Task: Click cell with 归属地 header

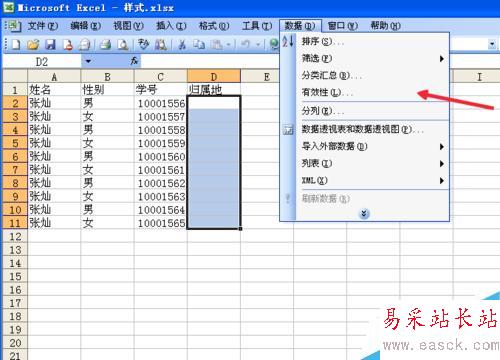Action: point(214,90)
